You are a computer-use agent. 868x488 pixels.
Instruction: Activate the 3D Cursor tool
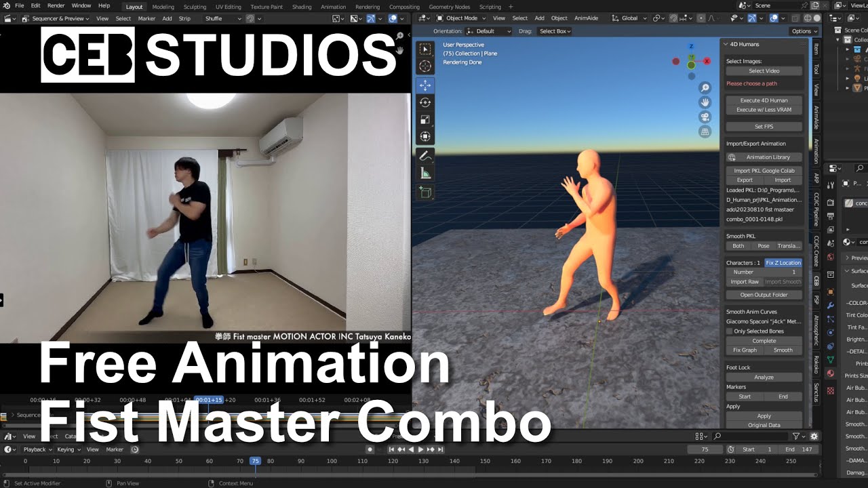425,66
